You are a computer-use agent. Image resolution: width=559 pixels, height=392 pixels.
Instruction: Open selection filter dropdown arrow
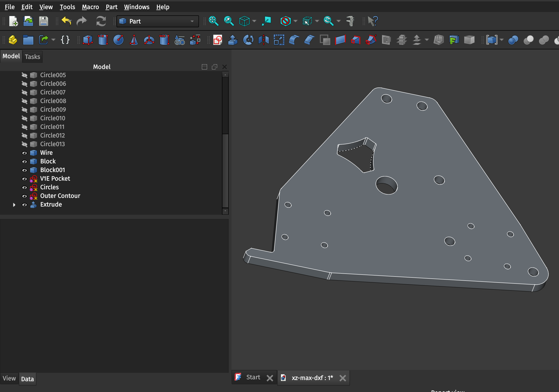(317, 21)
